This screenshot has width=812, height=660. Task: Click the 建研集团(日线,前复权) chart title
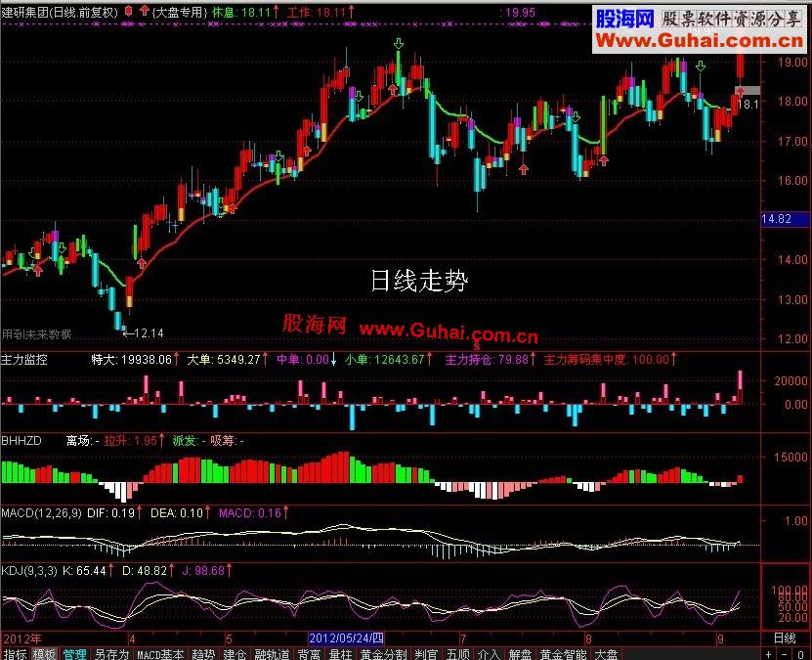click(60, 12)
